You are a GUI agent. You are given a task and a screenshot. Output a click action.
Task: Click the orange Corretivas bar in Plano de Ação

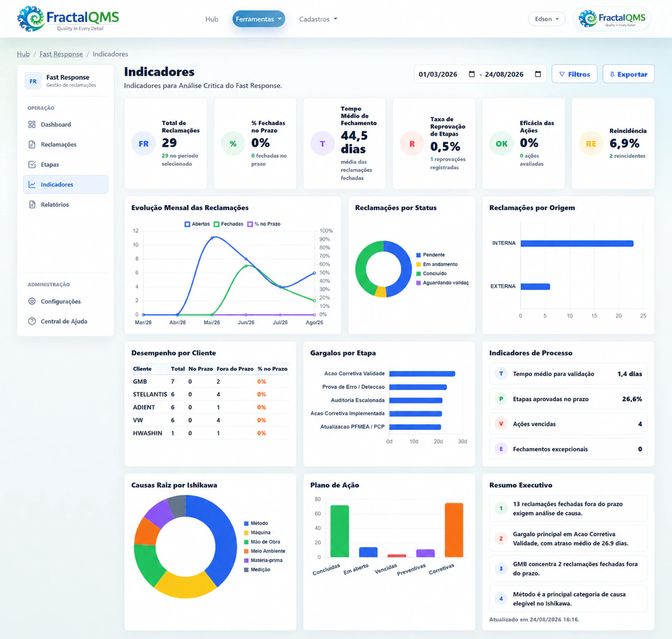click(454, 530)
